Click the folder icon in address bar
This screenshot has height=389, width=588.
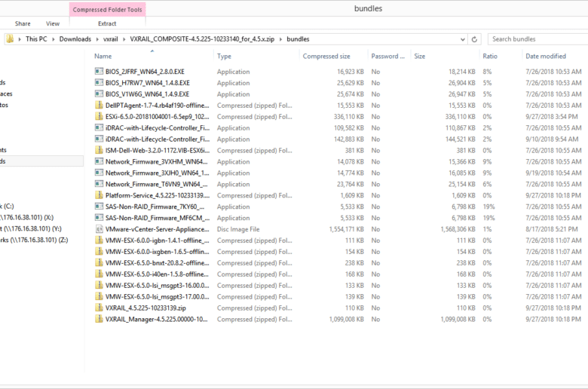10,38
